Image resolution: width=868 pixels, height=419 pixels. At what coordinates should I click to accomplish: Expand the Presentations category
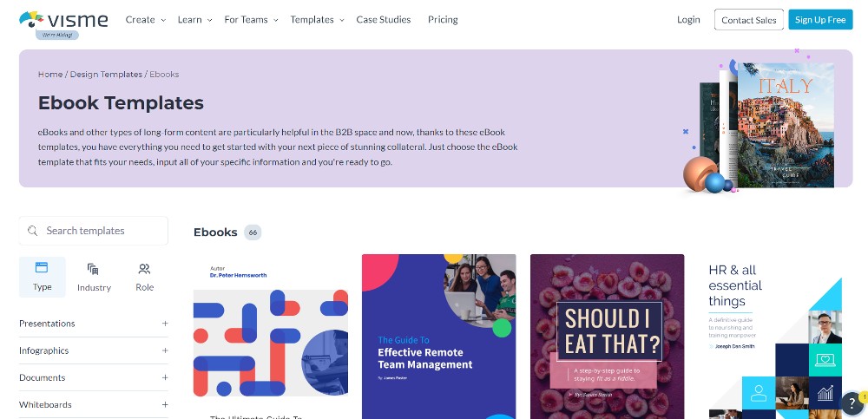click(x=165, y=324)
